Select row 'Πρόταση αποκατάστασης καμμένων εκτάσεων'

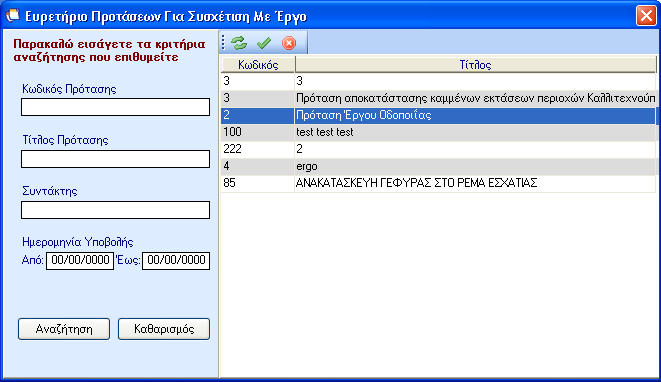[438, 98]
